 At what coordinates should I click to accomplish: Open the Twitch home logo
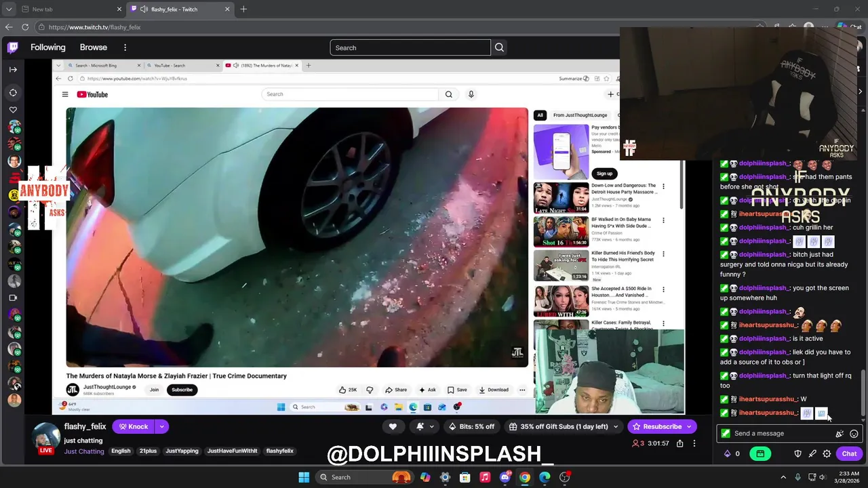click(13, 47)
